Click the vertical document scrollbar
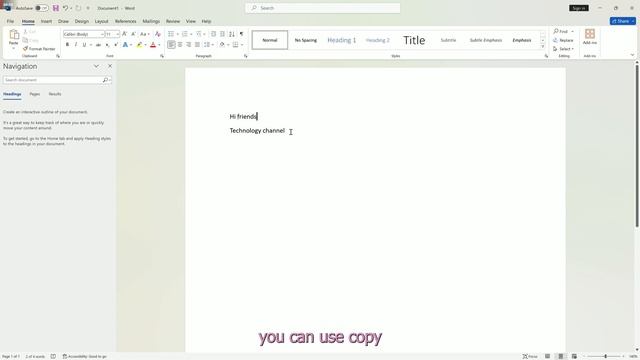 (637, 145)
